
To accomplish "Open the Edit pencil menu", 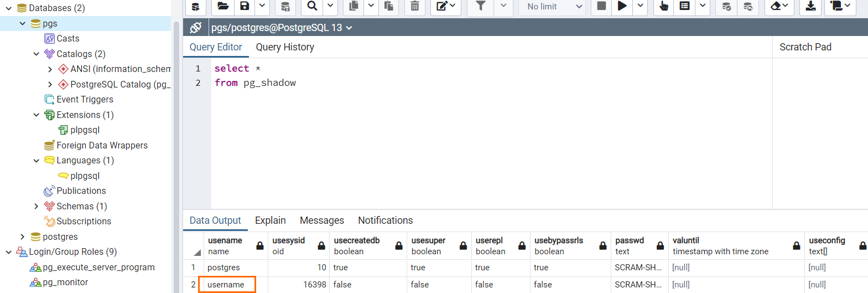I will coord(446,6).
